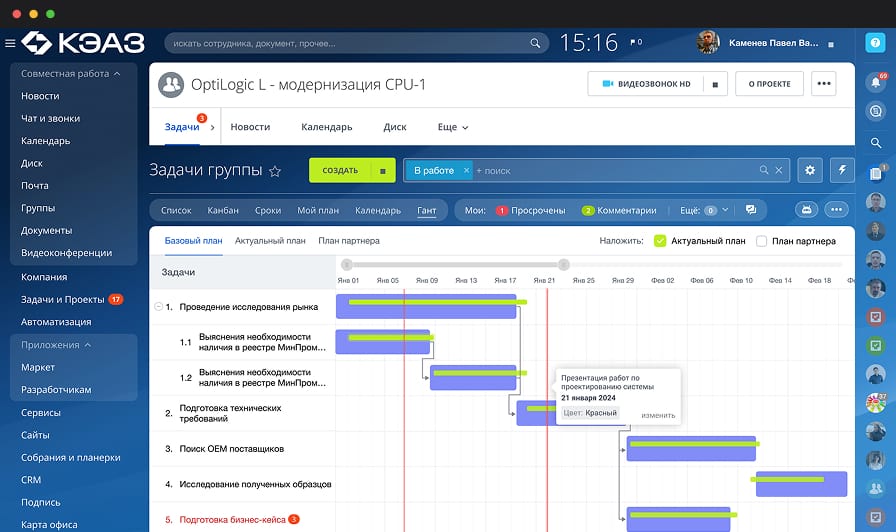The width and height of the screenshot is (896, 532).
Task: Star the Задачи группы page as favorite
Action: (275, 171)
